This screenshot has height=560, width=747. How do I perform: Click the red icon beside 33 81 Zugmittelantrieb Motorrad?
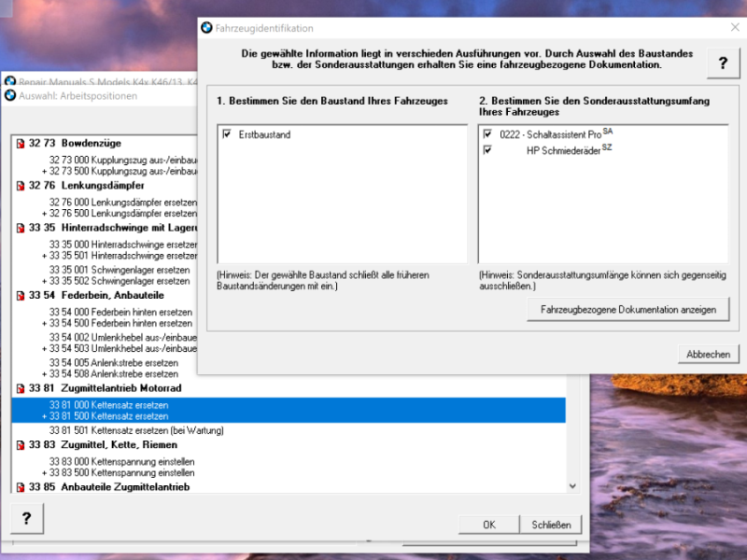click(x=21, y=388)
